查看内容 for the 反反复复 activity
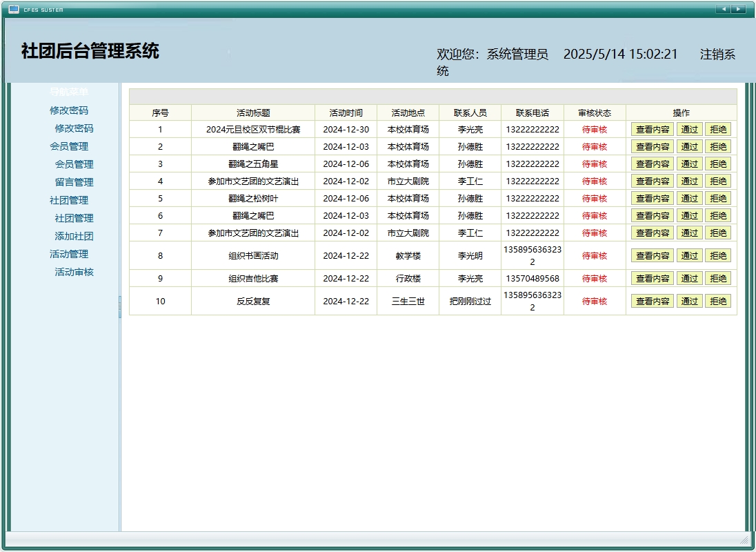The image size is (756, 552). pyautogui.click(x=651, y=301)
